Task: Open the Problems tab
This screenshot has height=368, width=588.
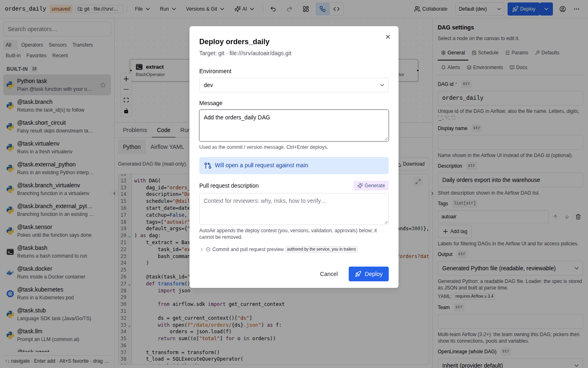Action: click(x=135, y=130)
